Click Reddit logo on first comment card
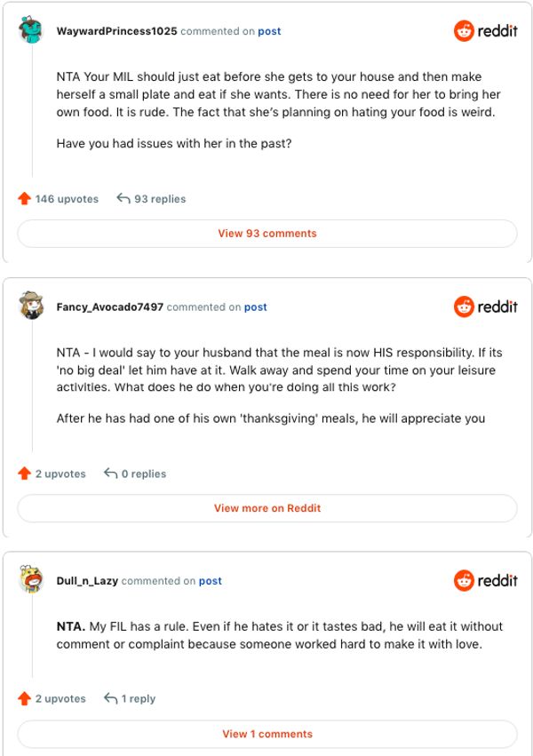The height and width of the screenshot is (756, 533). (x=485, y=31)
